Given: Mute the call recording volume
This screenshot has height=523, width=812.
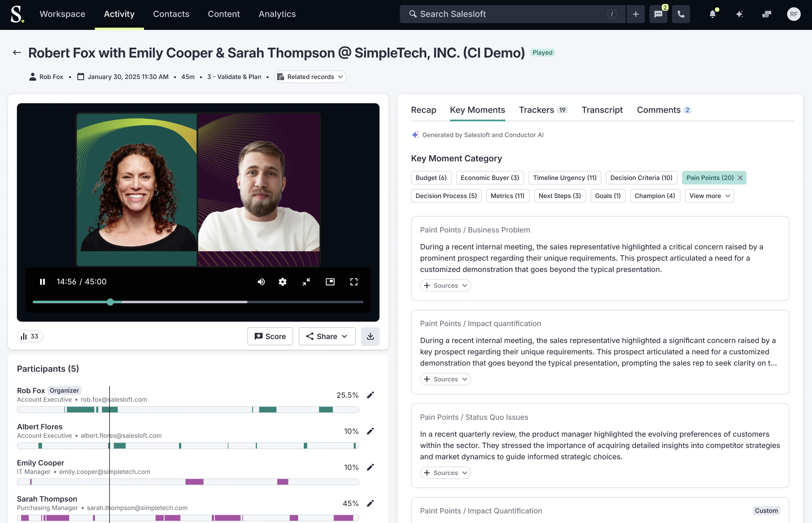Looking at the screenshot, I should tap(261, 282).
